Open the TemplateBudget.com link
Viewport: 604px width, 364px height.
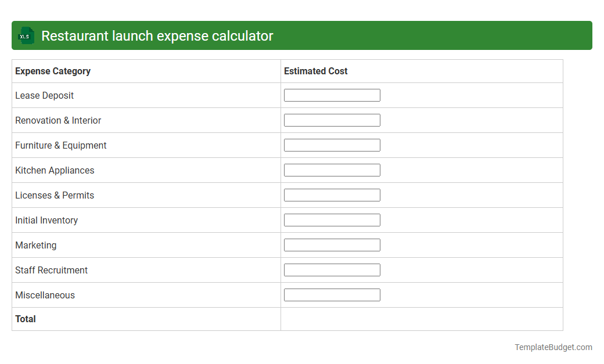(x=553, y=347)
